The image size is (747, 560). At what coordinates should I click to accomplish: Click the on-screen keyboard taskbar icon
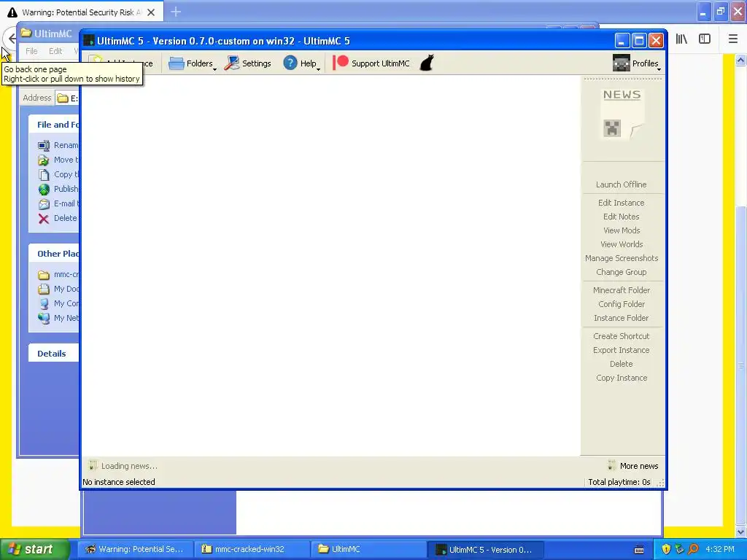[639, 550]
